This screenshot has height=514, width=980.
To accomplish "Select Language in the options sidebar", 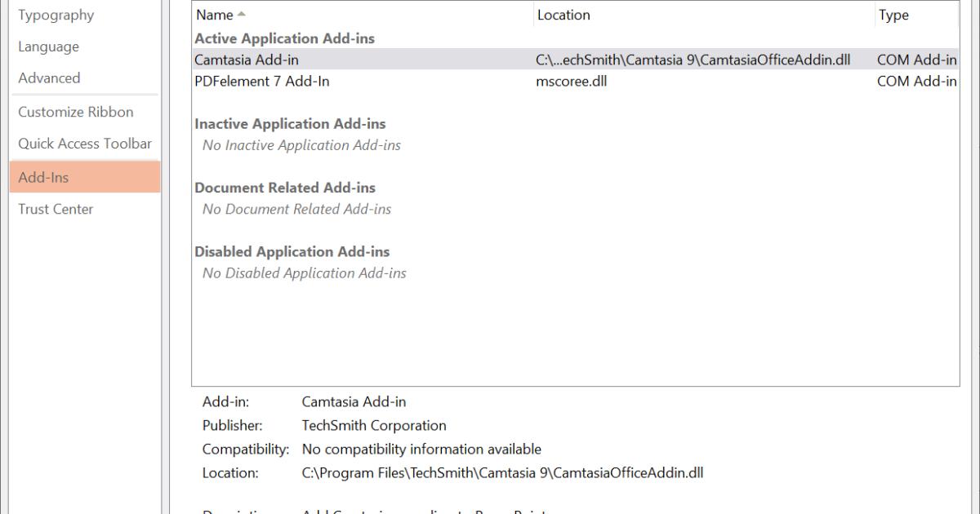I will [49, 47].
